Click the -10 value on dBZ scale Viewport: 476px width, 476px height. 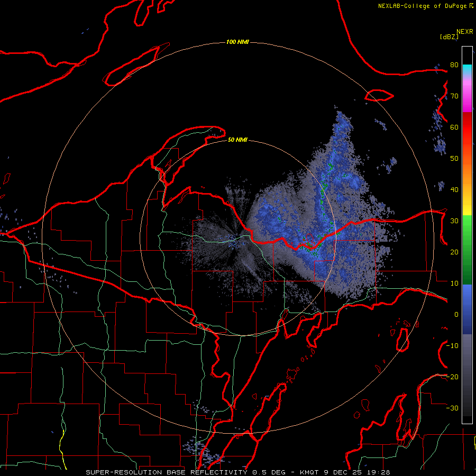tap(452, 346)
